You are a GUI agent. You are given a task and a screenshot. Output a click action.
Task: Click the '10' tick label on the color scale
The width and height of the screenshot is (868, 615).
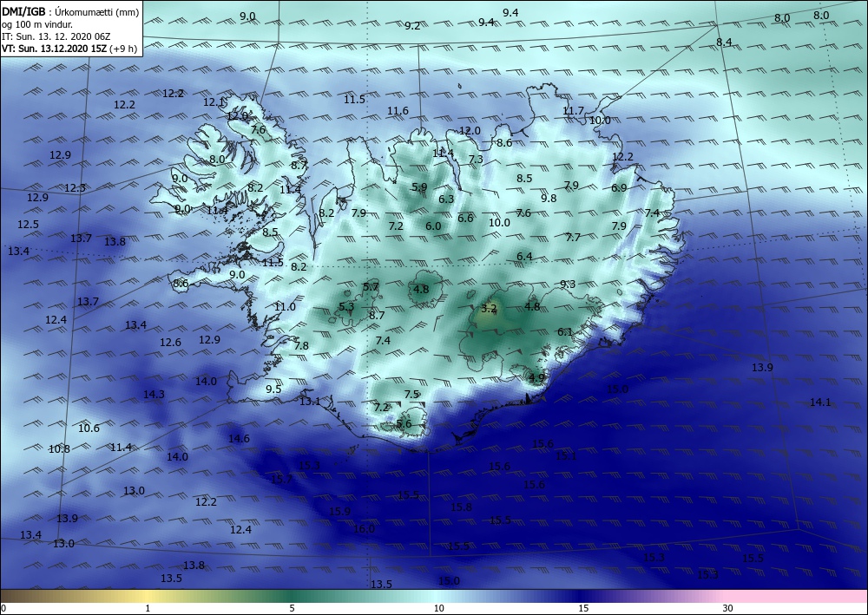coord(438,608)
